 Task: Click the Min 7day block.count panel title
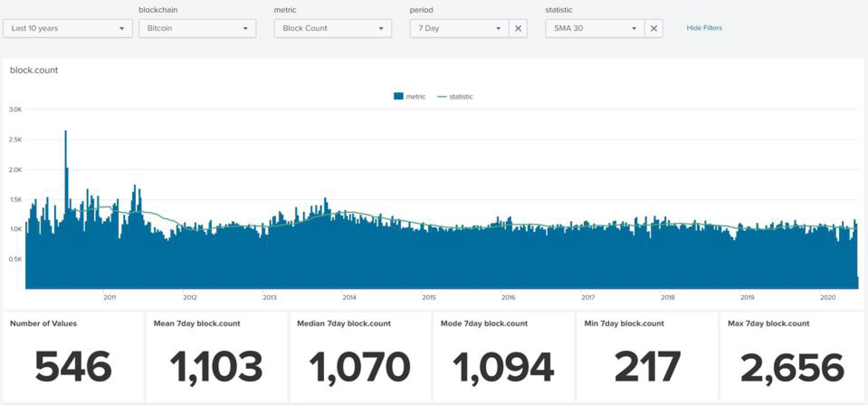(x=624, y=323)
